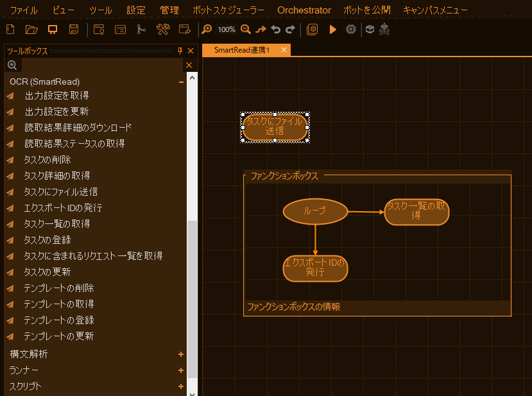Open an existing bot via folder icon
This screenshot has width=532, height=396.
pyautogui.click(x=30, y=29)
